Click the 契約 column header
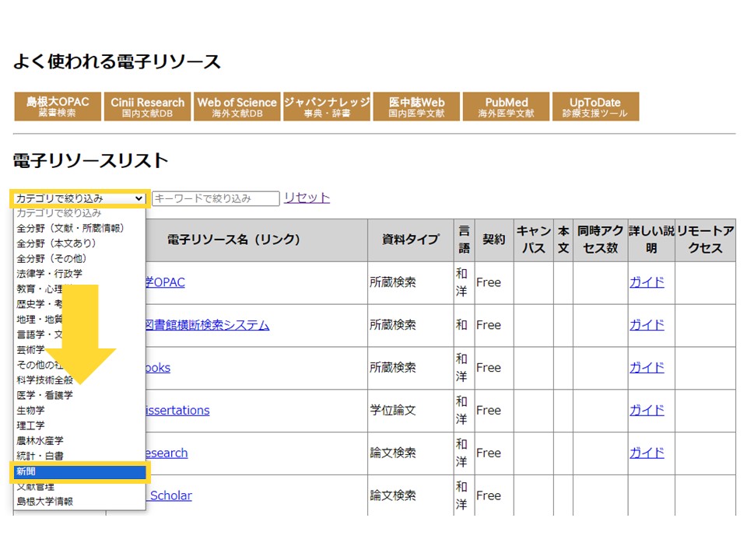This screenshot has height=560, width=747. point(493,240)
